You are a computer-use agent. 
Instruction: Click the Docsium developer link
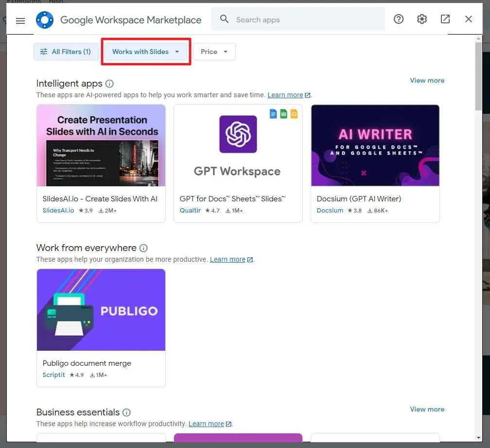coord(330,211)
